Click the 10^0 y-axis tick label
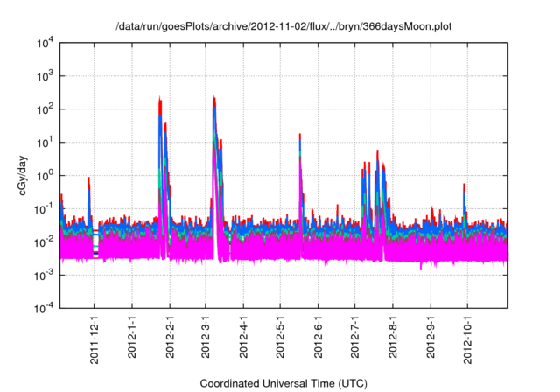The height and width of the screenshot is (392, 560). tap(45, 175)
